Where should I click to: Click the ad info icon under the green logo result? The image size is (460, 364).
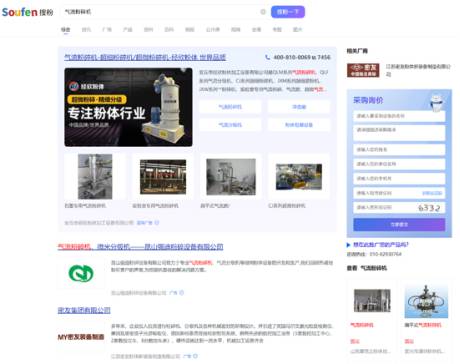pyautogui.click(x=182, y=293)
